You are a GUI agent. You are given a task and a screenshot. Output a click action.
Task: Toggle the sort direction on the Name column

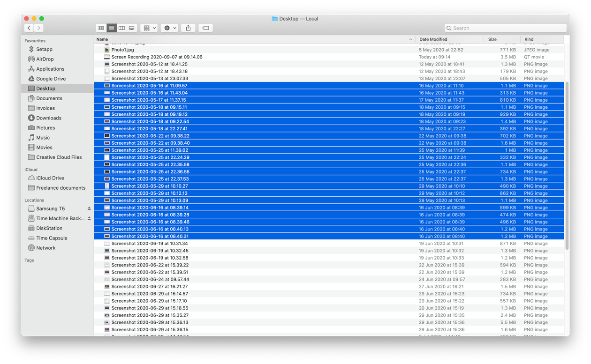pos(410,39)
